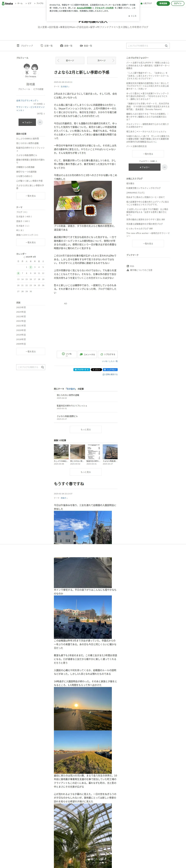Open the RSS feed link

click(130, 266)
